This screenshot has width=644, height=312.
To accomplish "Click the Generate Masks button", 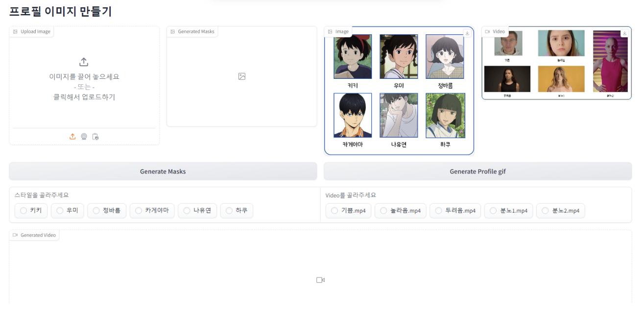I will tap(163, 171).
